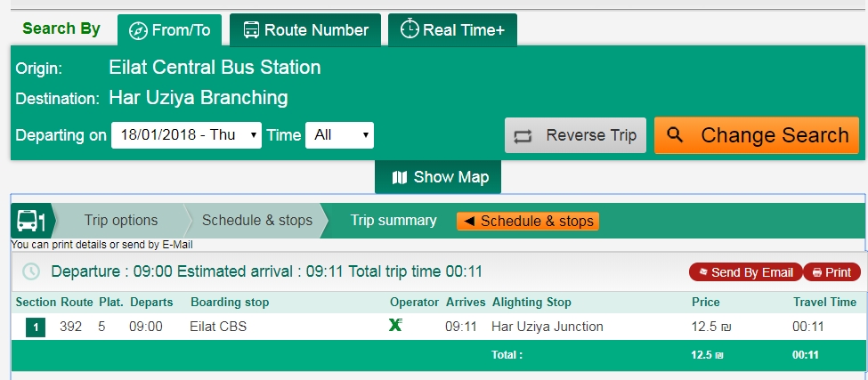
Task: Click the Reverse Trip button
Action: 575,135
